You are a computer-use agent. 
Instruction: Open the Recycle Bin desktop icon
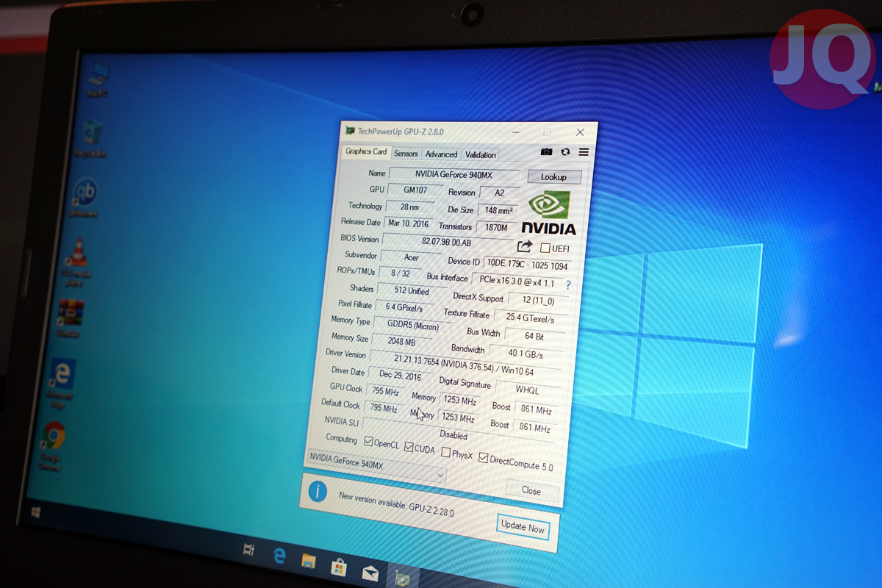click(x=91, y=139)
